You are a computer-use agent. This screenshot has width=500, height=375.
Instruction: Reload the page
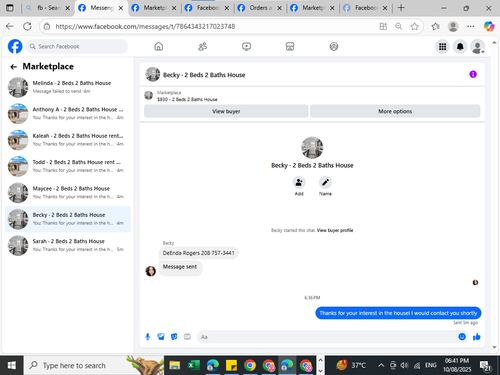click(27, 26)
